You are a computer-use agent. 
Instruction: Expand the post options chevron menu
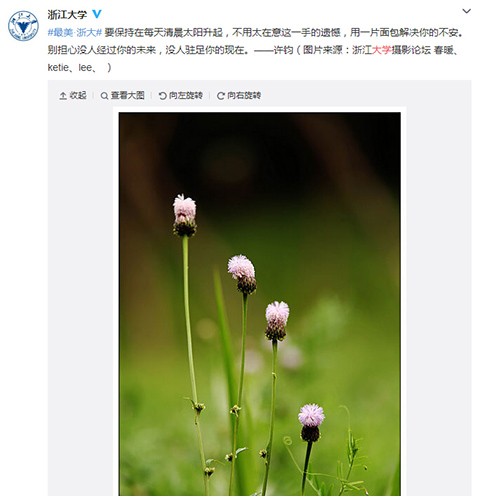tap(466, 11)
